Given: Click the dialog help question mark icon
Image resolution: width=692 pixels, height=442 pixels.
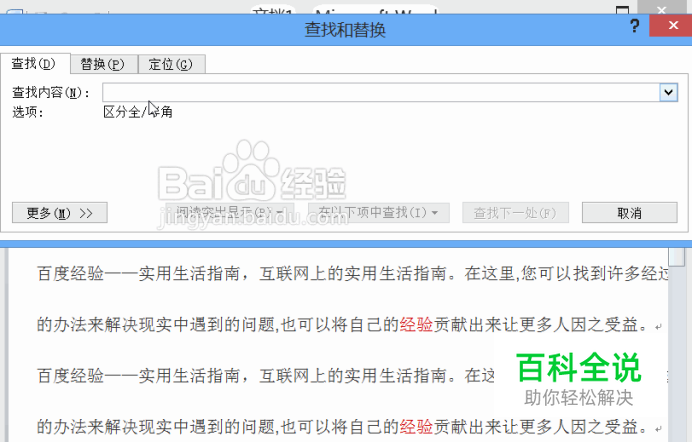Looking at the screenshot, I should pos(635,26).
